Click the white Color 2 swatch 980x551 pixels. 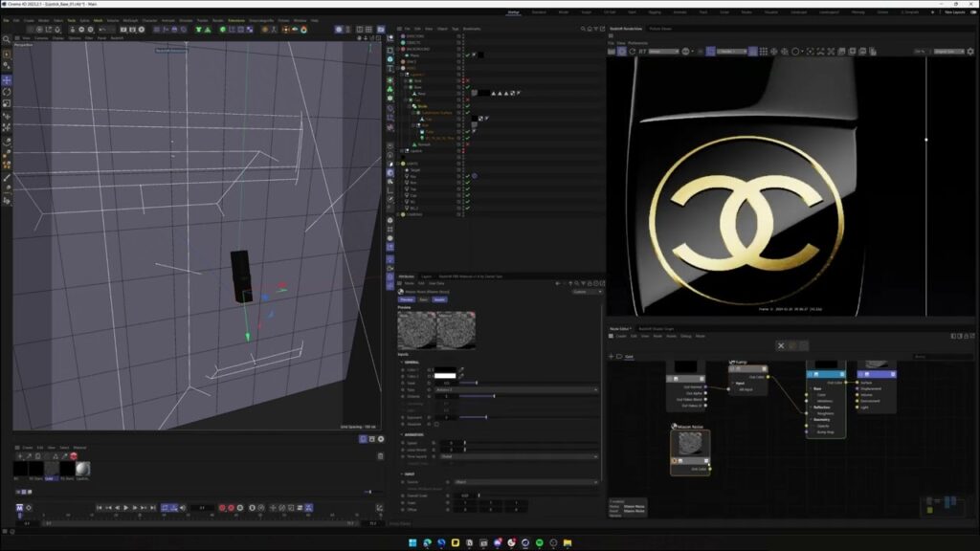[445, 376]
